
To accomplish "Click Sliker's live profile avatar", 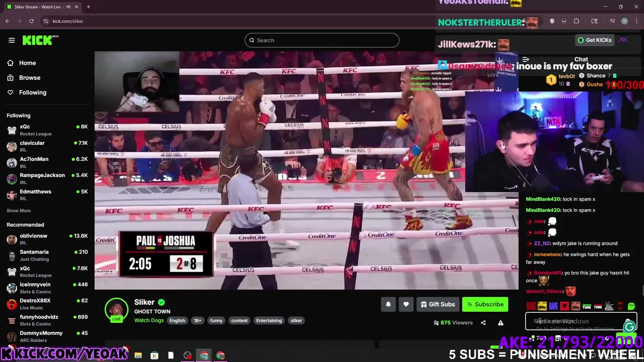I will 116,310.
